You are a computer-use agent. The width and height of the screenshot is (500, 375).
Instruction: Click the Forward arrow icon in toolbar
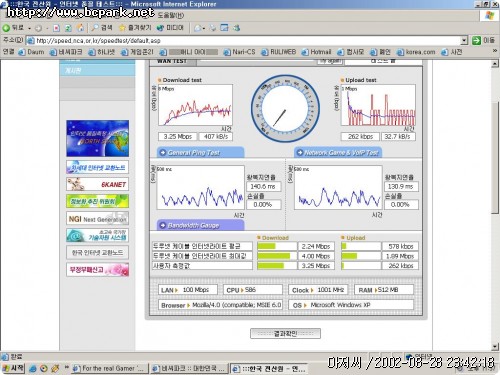[x=38, y=28]
